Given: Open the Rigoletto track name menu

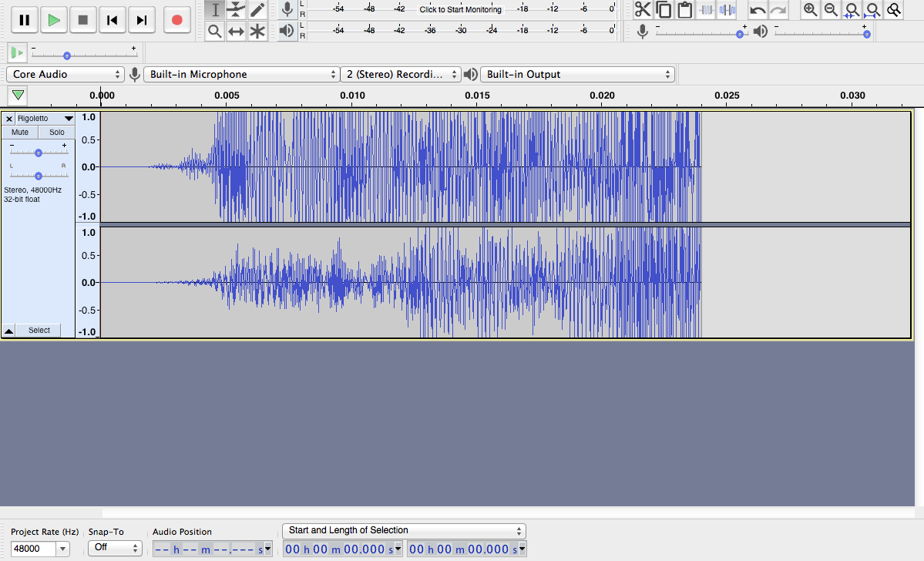Looking at the screenshot, I should (x=45, y=119).
